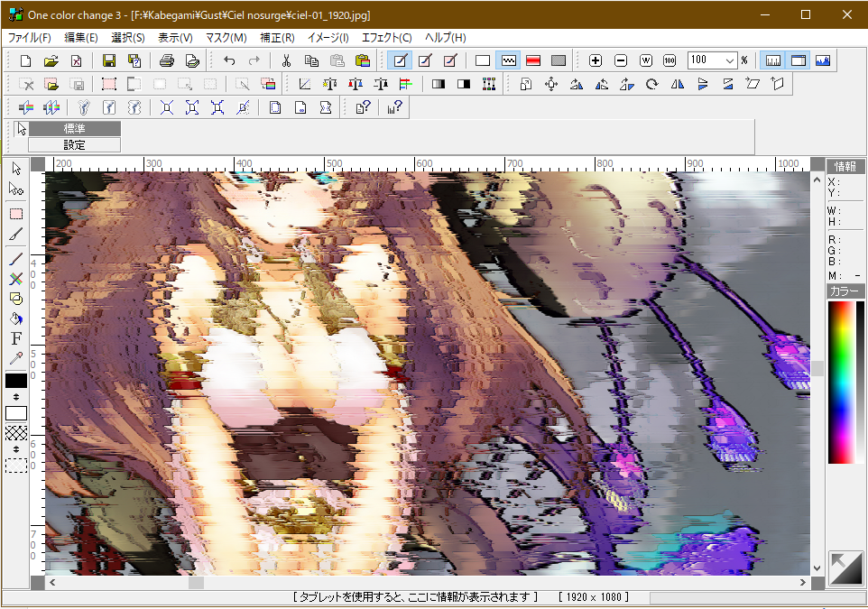Create a new file with the blank page icon

pyautogui.click(x=25, y=61)
